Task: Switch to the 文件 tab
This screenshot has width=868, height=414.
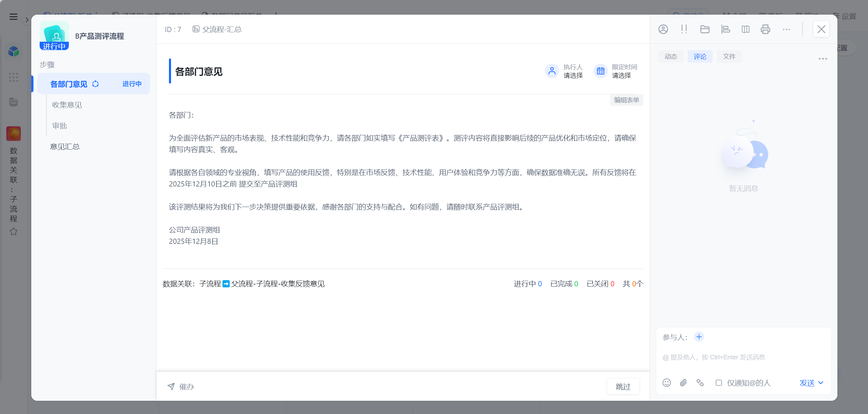Action: 729,56
